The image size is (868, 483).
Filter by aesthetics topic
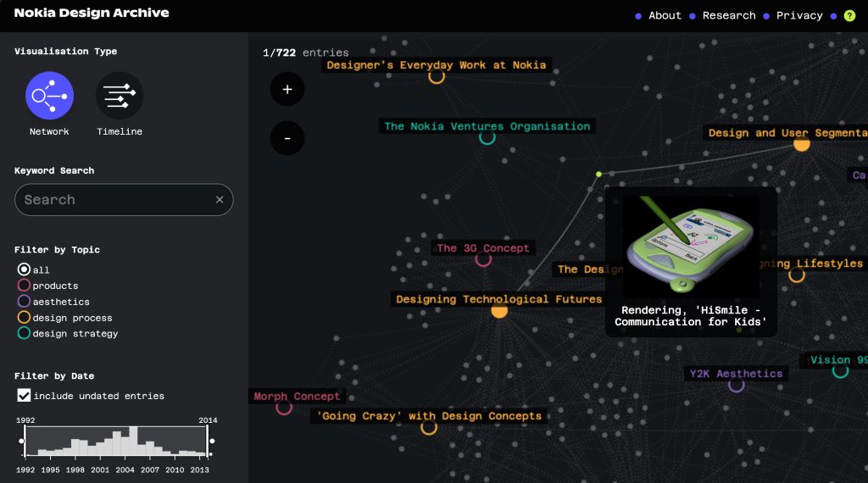24,302
